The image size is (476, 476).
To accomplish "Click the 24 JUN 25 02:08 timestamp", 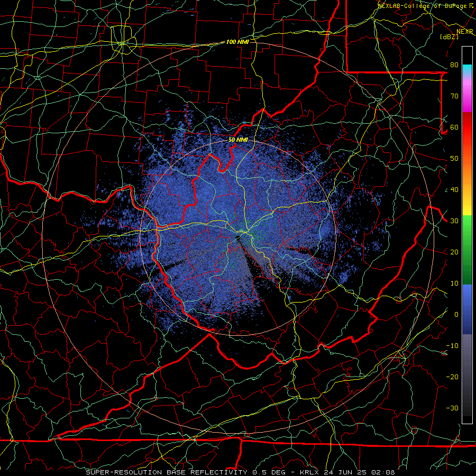I will (359, 472).
